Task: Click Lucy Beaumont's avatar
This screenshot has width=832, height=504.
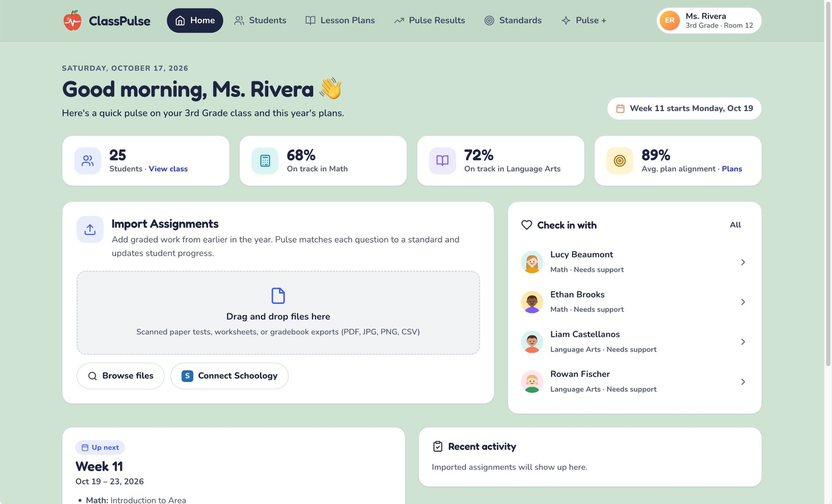Action: (532, 262)
